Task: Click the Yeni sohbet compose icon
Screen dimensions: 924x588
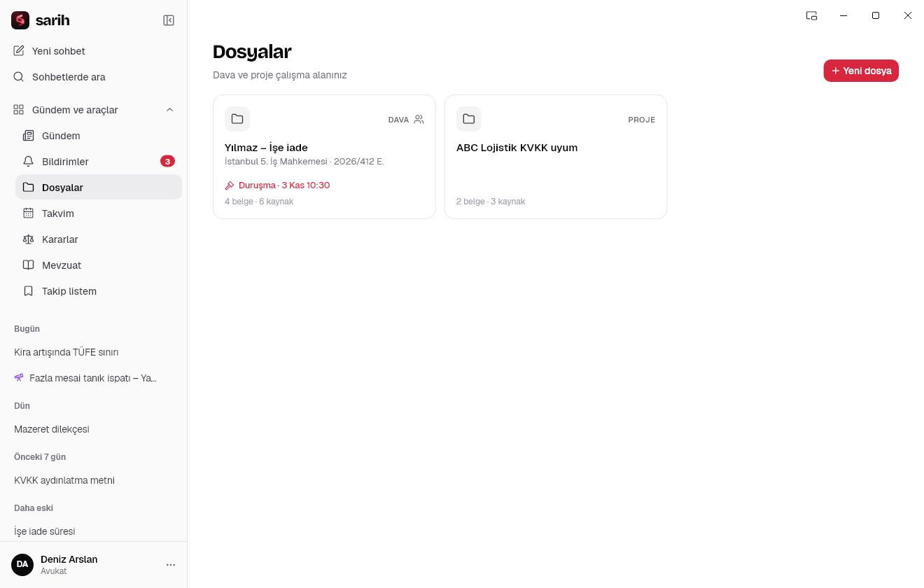Action: click(19, 51)
